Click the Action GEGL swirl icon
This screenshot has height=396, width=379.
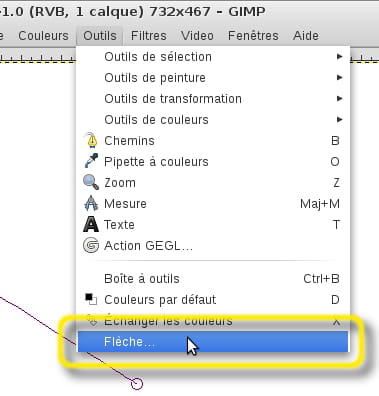(x=91, y=245)
